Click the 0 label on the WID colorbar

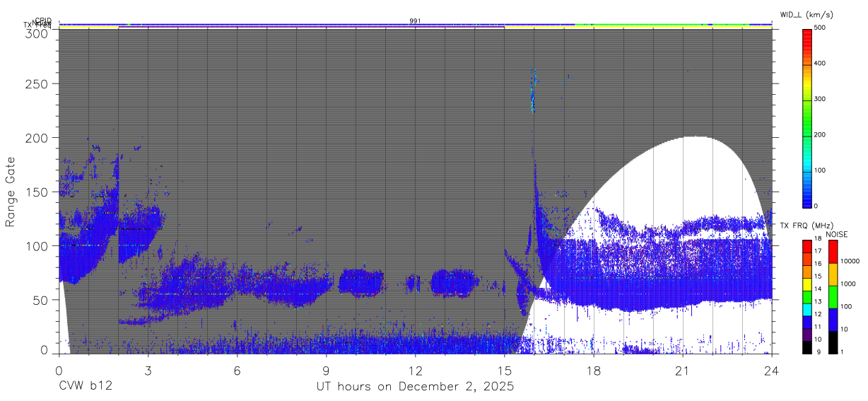817,206
